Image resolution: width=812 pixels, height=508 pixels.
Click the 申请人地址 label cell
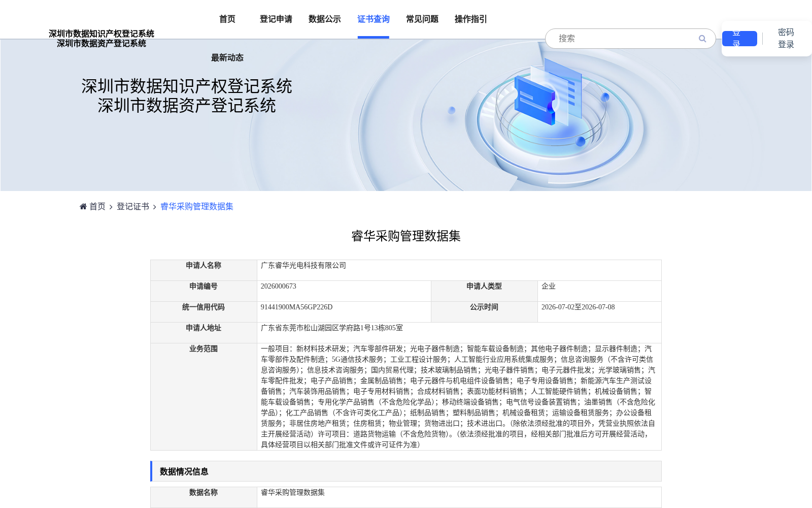pos(204,333)
